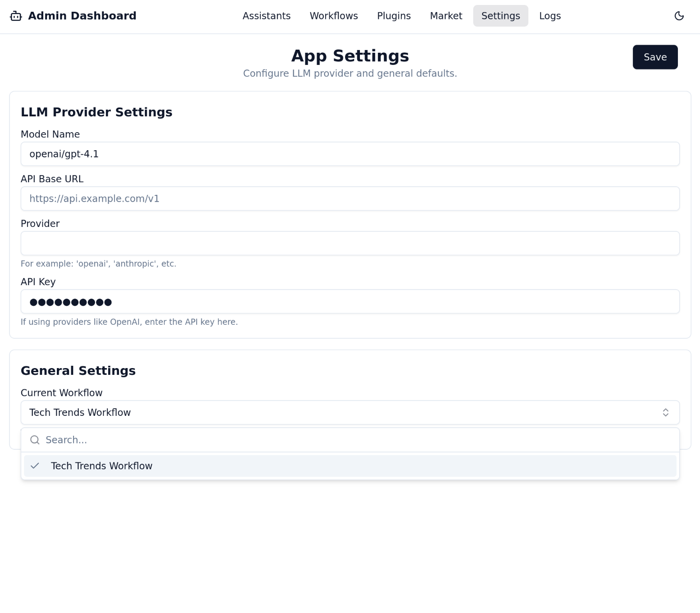Click the API Base URL input

[x=350, y=199]
